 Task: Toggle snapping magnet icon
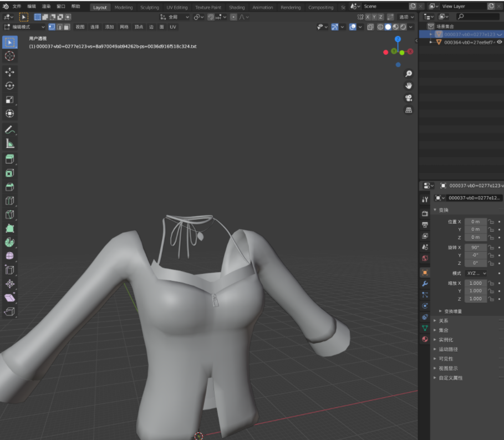tap(211, 17)
